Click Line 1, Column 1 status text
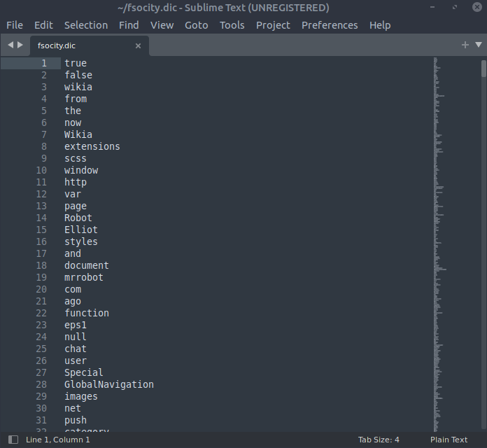Screen dimensions: 487x448 (58, 440)
